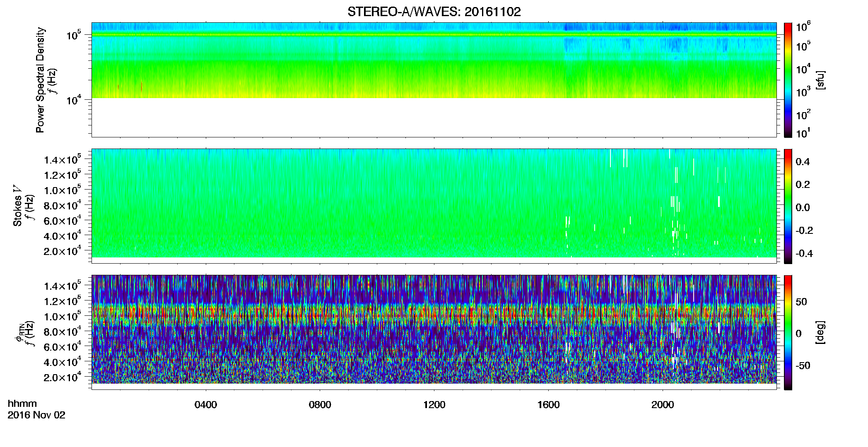The image size is (868, 447).
Task: Click φRTN panel's 4.0×10^4 frequency tick
Action: pyautogui.click(x=63, y=362)
